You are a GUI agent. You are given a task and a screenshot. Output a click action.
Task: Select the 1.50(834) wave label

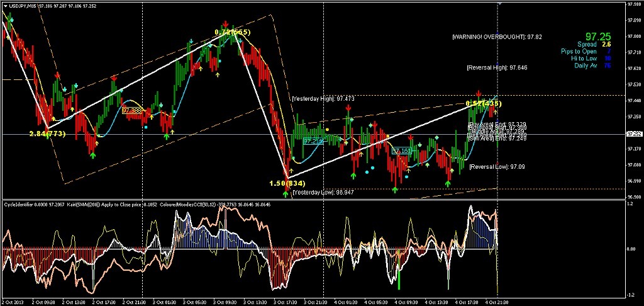[287, 183]
